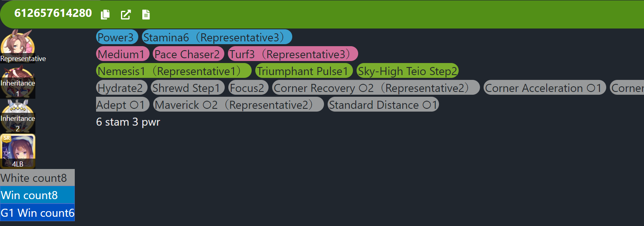Select the Sky-High Teio Step2 tag

(x=407, y=71)
